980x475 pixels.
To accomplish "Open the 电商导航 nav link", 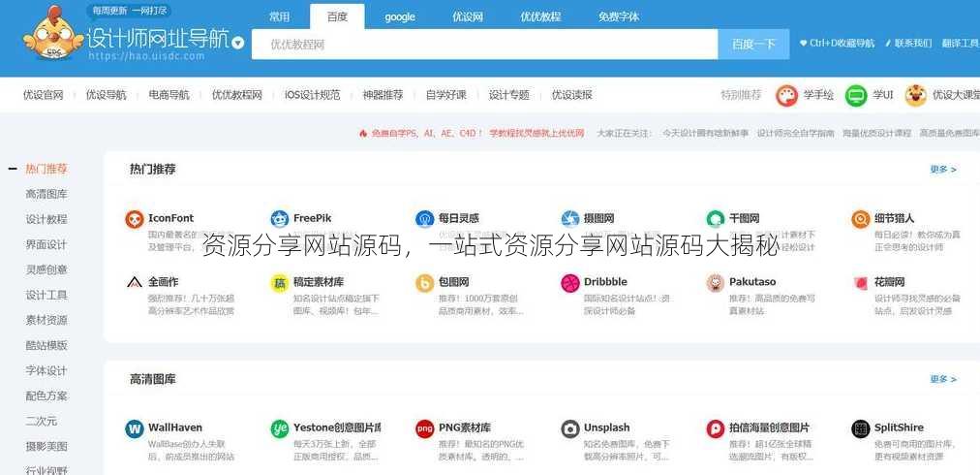I will click(x=168, y=95).
